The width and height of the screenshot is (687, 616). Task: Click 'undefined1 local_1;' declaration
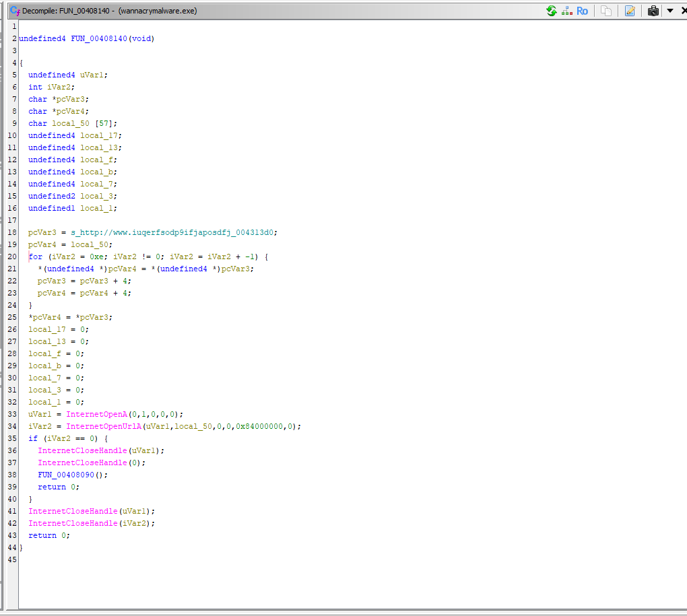click(73, 209)
